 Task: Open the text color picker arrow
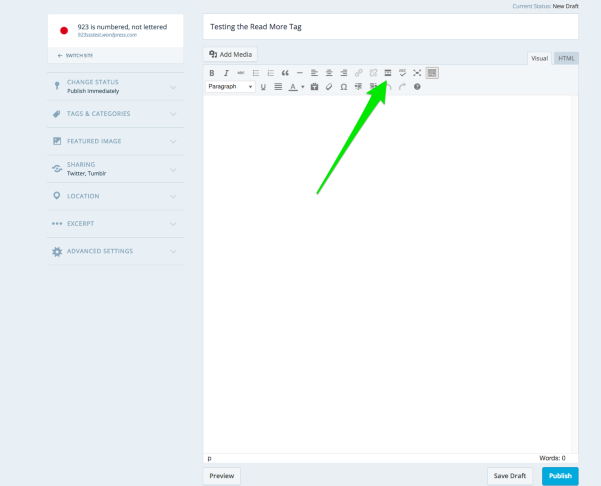[x=303, y=87]
